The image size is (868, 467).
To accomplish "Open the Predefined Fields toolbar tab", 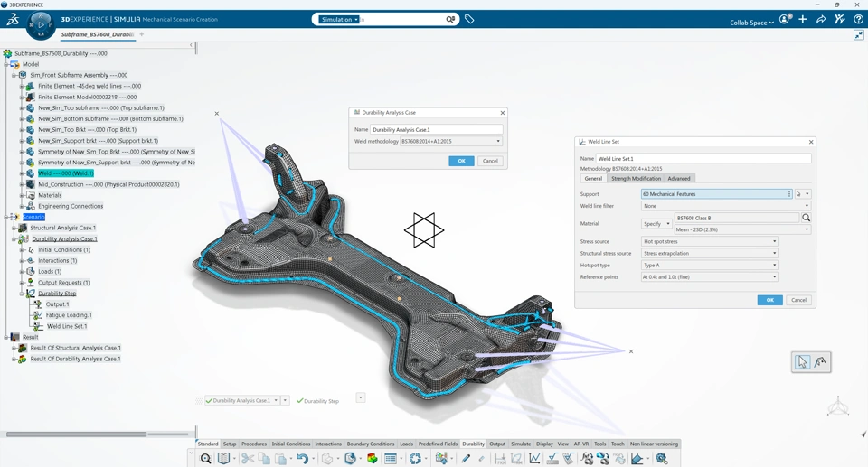I will pyautogui.click(x=438, y=444).
